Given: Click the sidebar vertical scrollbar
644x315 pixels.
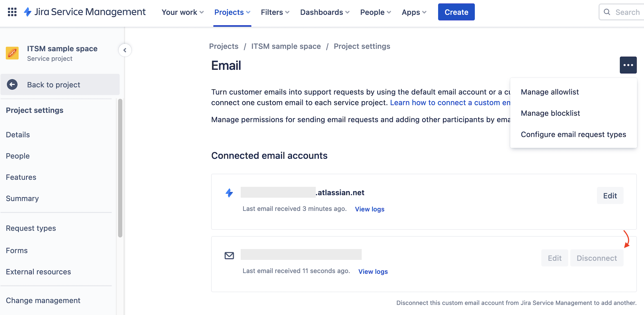Looking at the screenshot, I should (x=120, y=168).
